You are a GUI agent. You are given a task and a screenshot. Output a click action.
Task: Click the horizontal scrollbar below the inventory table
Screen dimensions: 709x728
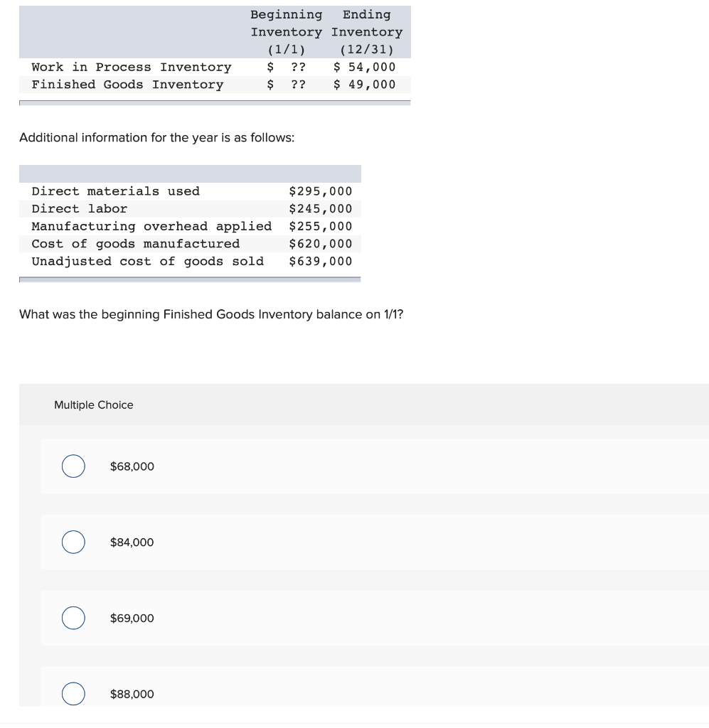click(213, 102)
